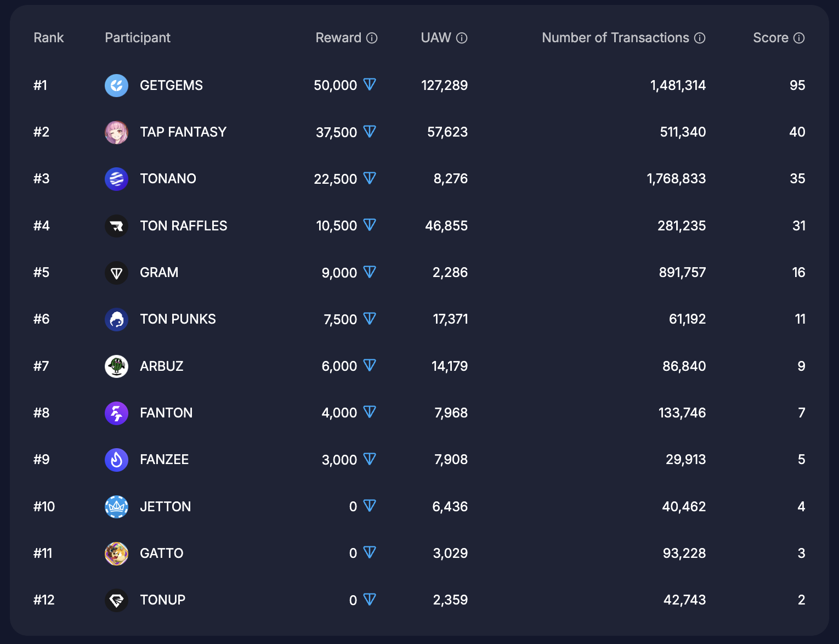Click the Participant column header
This screenshot has height=644, width=839.
(x=138, y=38)
